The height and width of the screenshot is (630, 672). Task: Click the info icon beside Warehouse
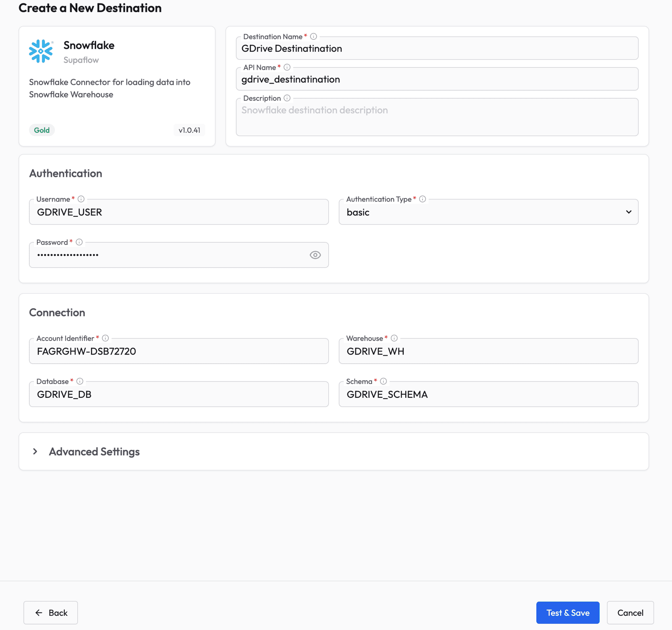click(x=394, y=338)
